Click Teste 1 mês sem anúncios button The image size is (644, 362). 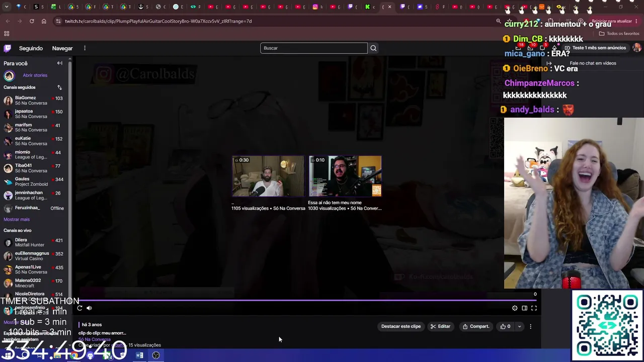[x=596, y=48]
